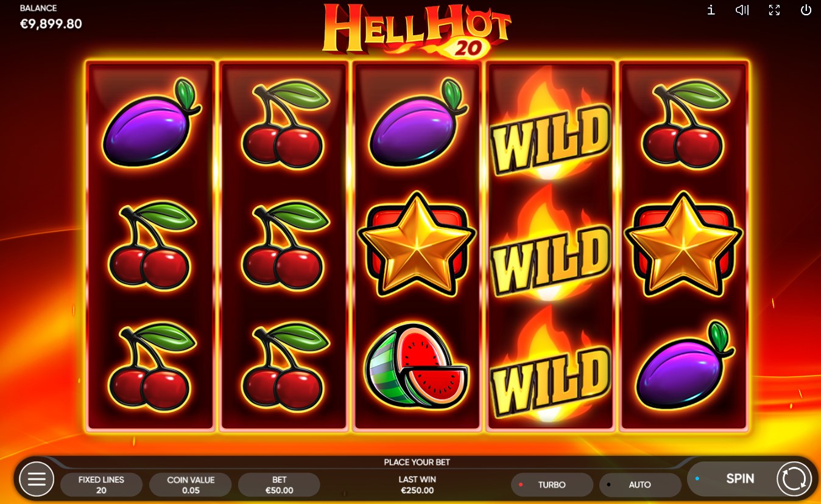Click the Hell Hot 20 logo
The height and width of the screenshot is (504, 821).
(417, 30)
